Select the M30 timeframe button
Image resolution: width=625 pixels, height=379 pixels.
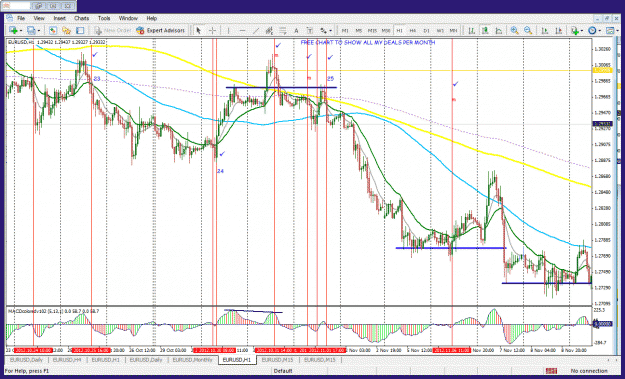pyautogui.click(x=386, y=30)
